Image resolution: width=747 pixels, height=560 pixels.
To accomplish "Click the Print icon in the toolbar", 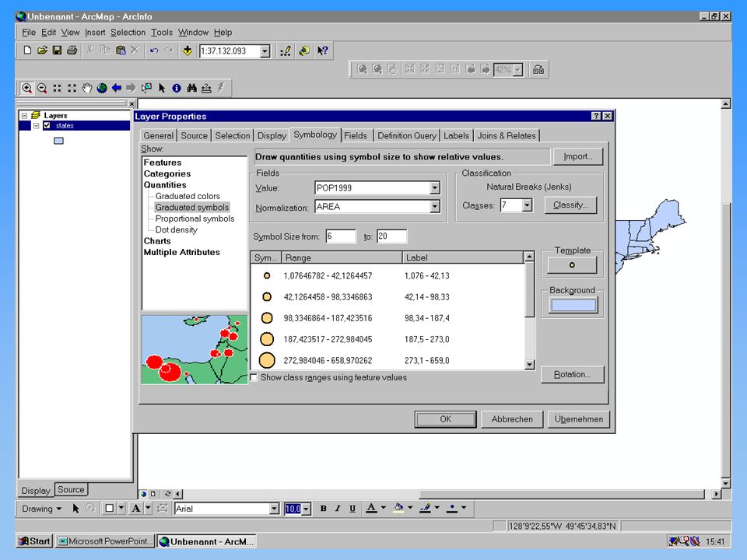I will click(72, 50).
